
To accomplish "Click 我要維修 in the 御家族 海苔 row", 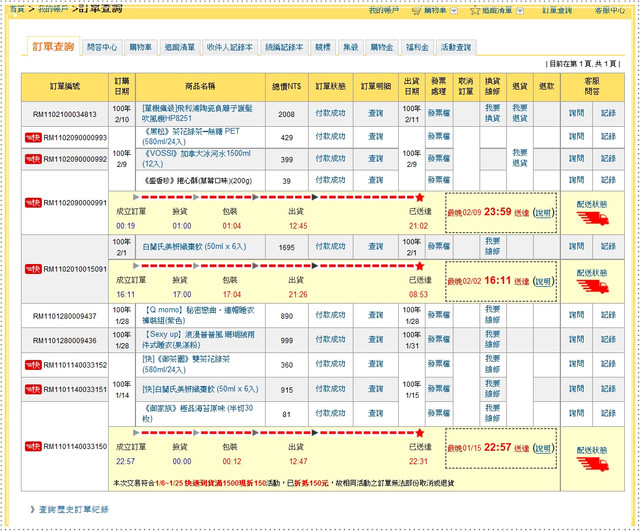I will pos(493,413).
